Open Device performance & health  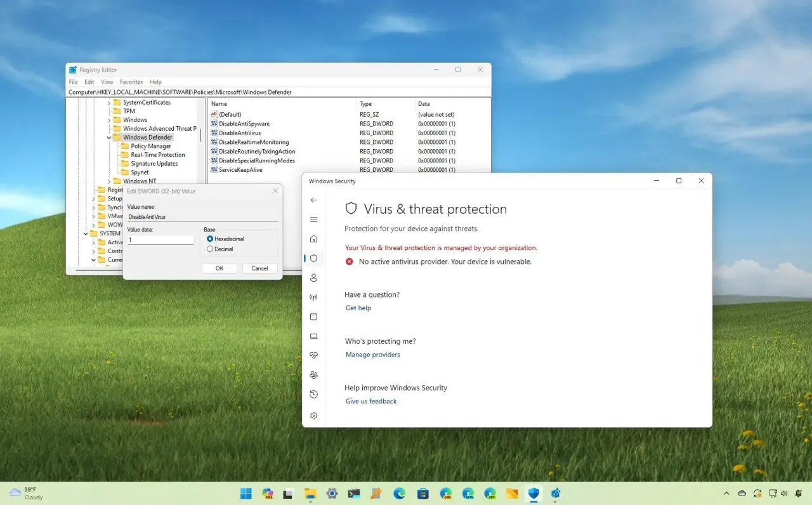[x=313, y=355]
